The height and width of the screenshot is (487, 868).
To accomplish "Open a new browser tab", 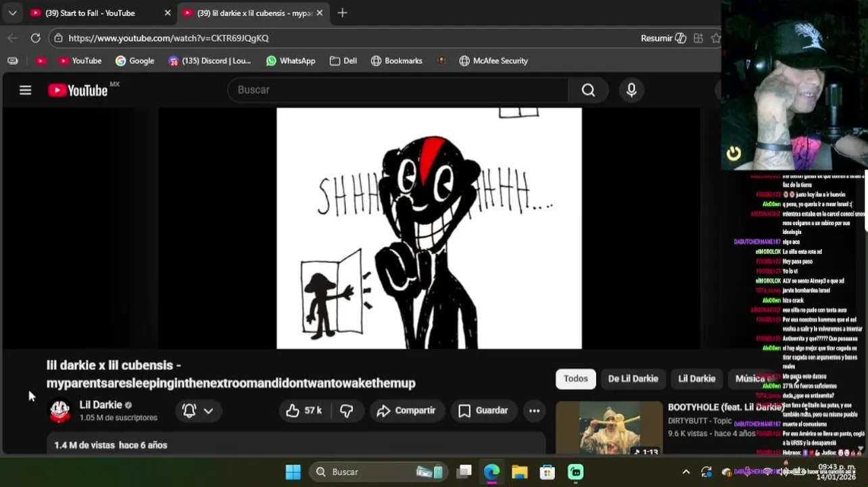I will click(x=343, y=13).
